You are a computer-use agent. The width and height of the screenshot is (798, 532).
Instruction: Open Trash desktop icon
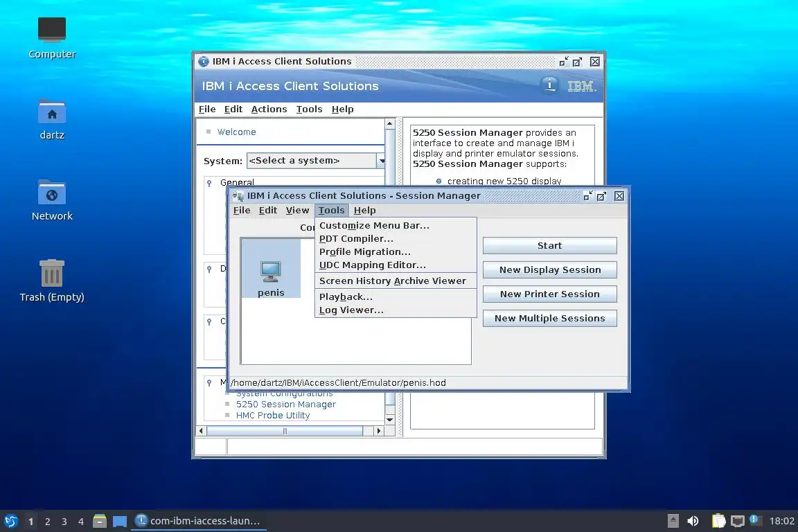point(52,281)
